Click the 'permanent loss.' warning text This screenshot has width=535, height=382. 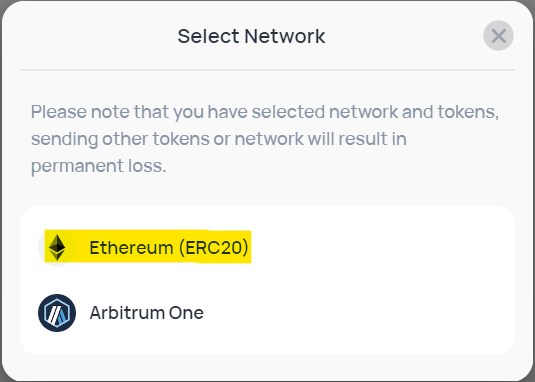99,166
